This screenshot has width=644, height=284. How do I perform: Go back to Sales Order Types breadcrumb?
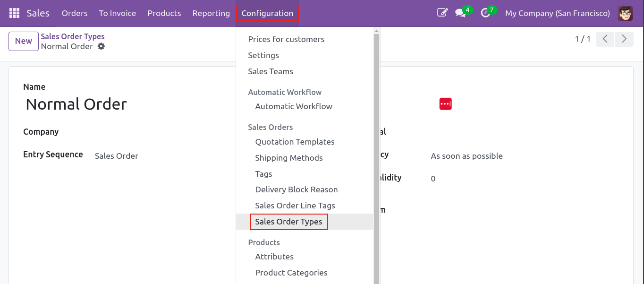(73, 36)
